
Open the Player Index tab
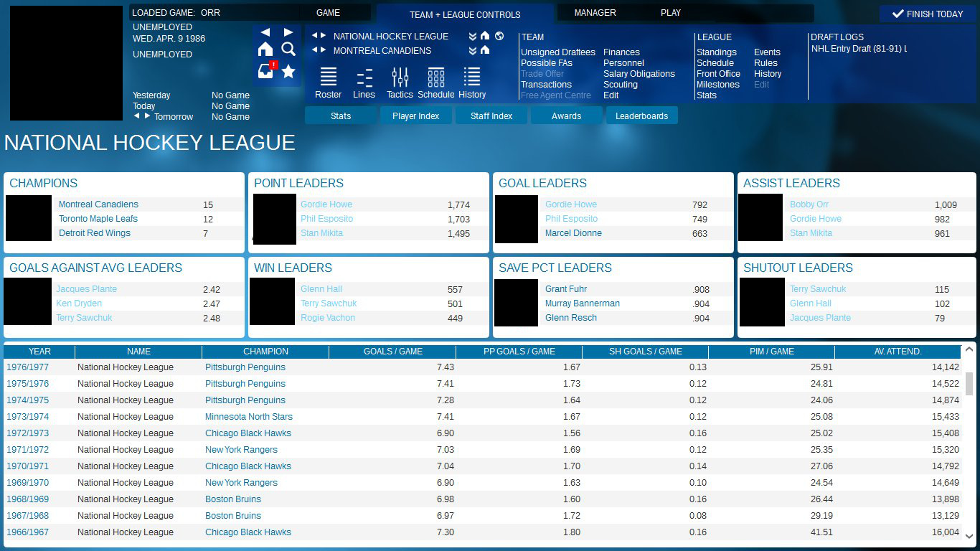416,116
